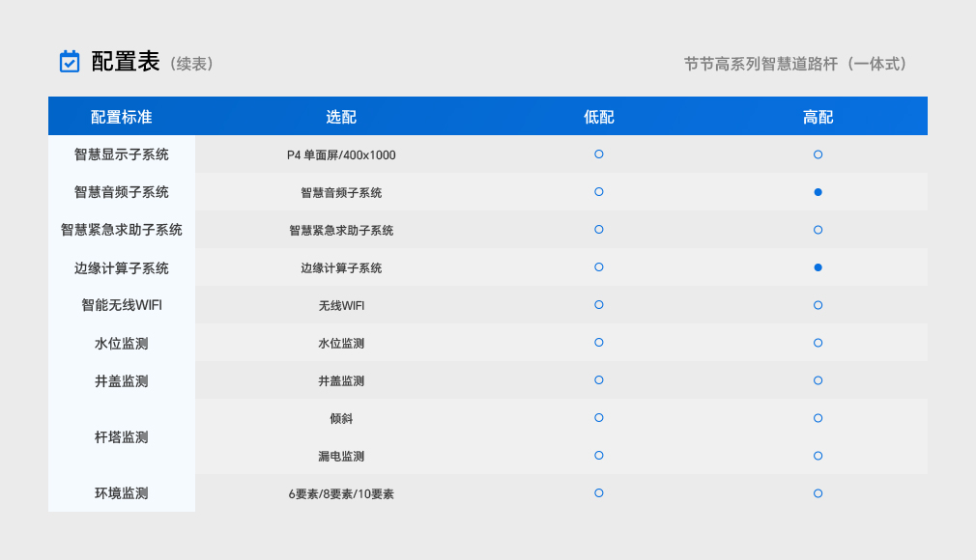The image size is (976, 560).
Task: Select 高配 circle in 智慧紧急求助子系统 row
Action: pyautogui.click(x=818, y=230)
